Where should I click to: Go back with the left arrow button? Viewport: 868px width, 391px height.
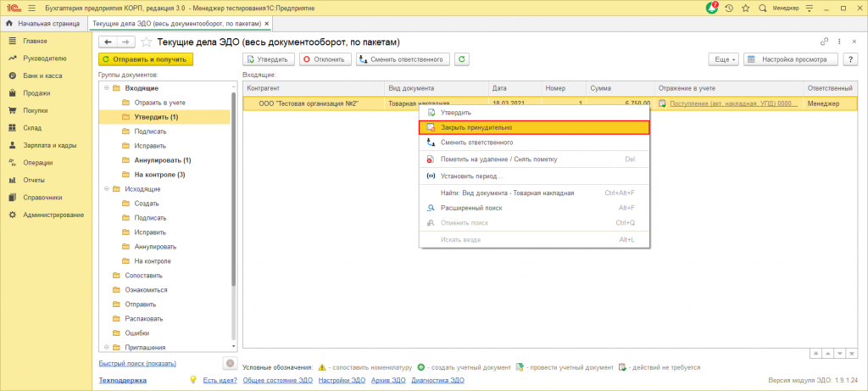108,42
